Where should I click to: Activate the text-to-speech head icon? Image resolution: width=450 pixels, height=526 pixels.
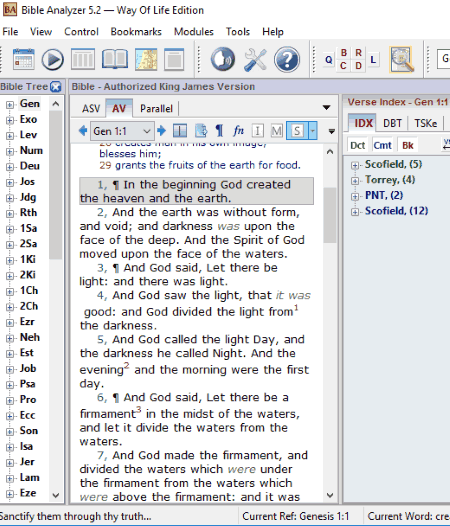223,59
